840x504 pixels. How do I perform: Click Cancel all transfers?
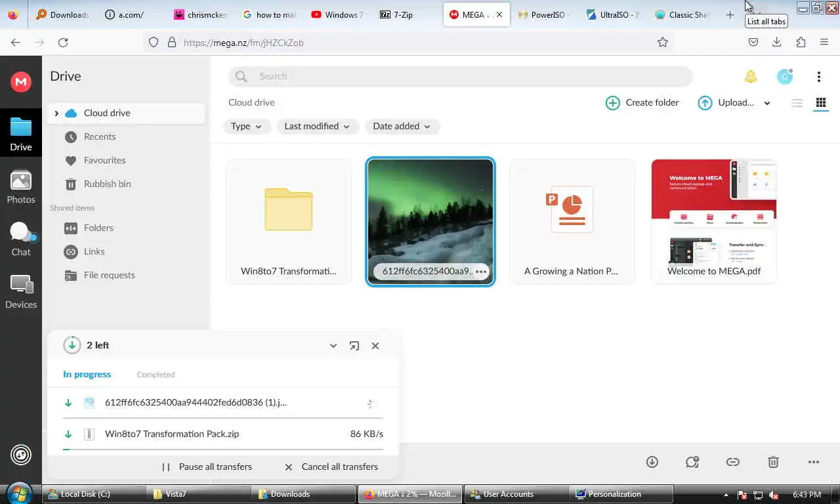(x=331, y=467)
